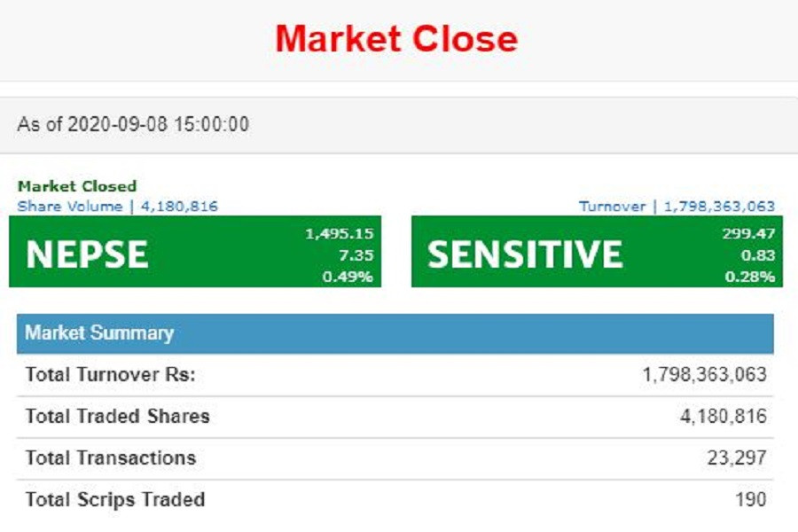Click the red Market Close heading
Image resolution: width=798 pixels, height=532 pixels.
click(x=396, y=39)
